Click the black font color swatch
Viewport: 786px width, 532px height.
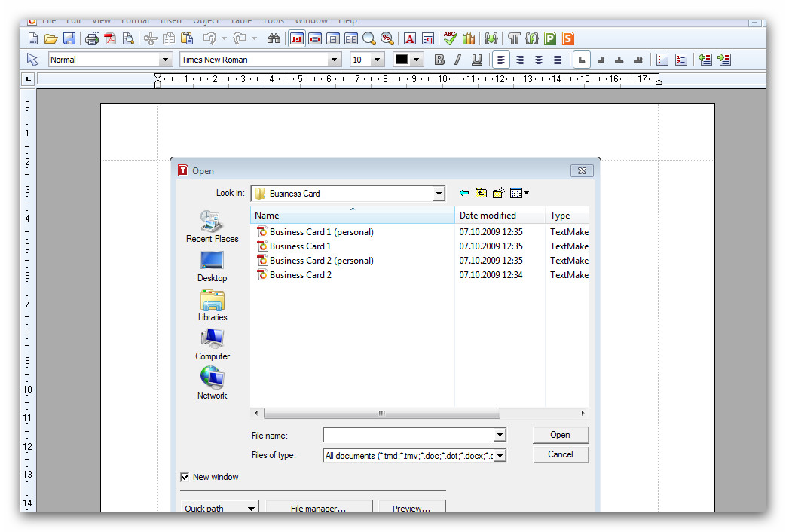[x=402, y=60]
